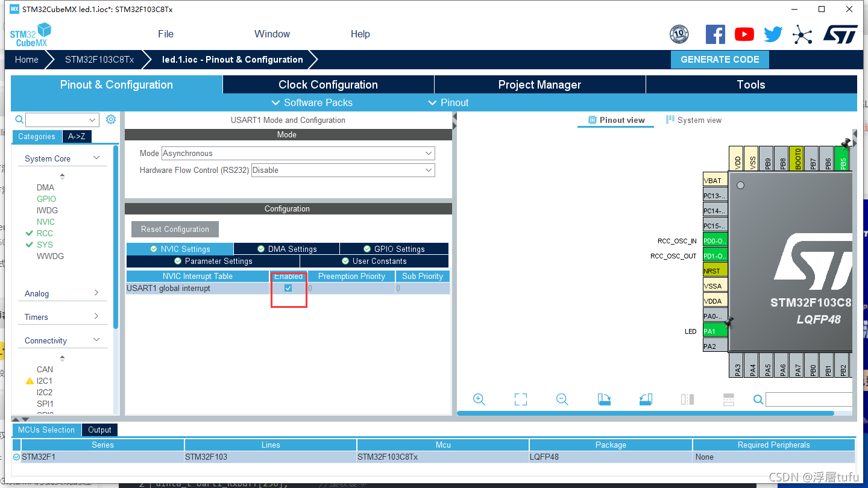Click the split vertical view icon
The image size is (868, 488).
pos(687,399)
